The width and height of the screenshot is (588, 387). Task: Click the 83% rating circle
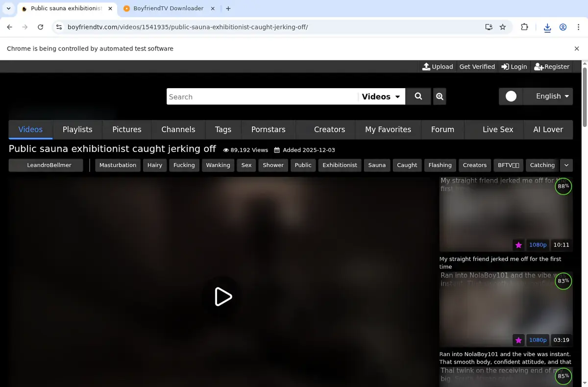(563, 281)
